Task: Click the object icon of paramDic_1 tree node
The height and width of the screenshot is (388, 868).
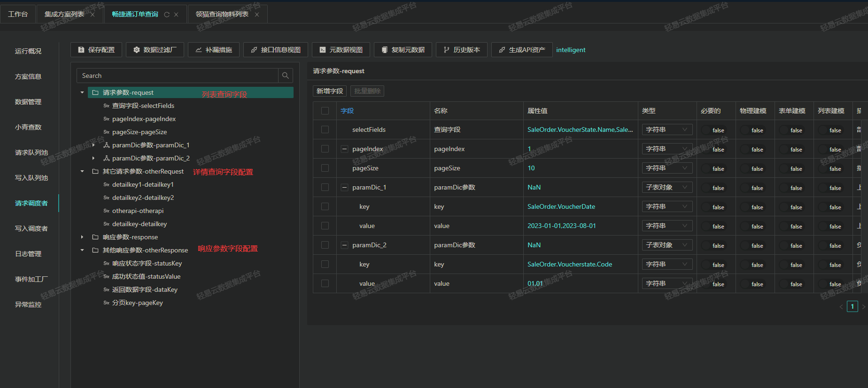Action: (x=107, y=145)
